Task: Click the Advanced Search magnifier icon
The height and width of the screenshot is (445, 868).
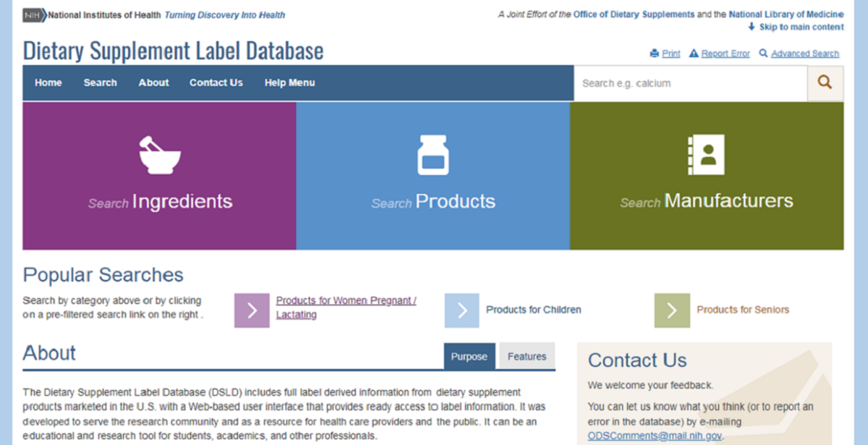Action: tap(764, 54)
